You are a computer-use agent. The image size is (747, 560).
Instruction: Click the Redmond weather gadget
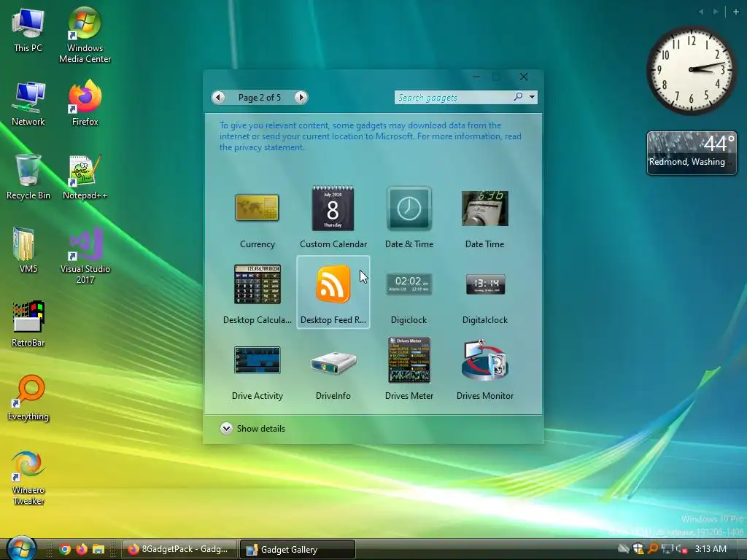[x=692, y=153]
